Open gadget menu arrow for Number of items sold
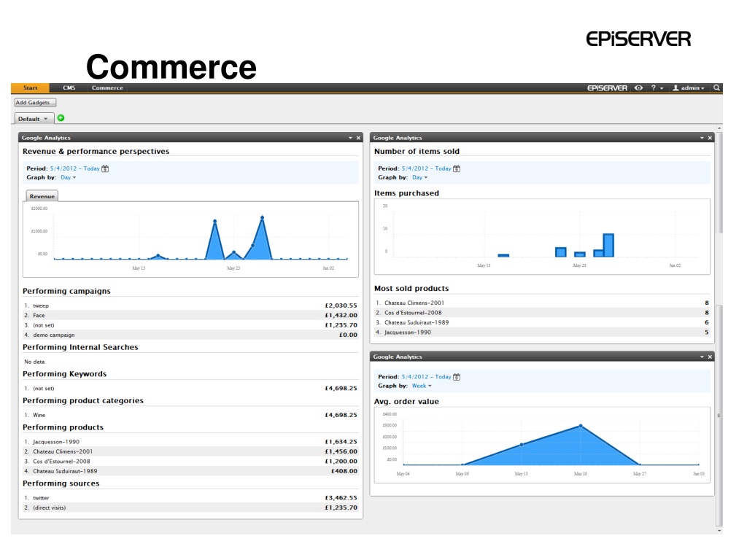 click(702, 138)
